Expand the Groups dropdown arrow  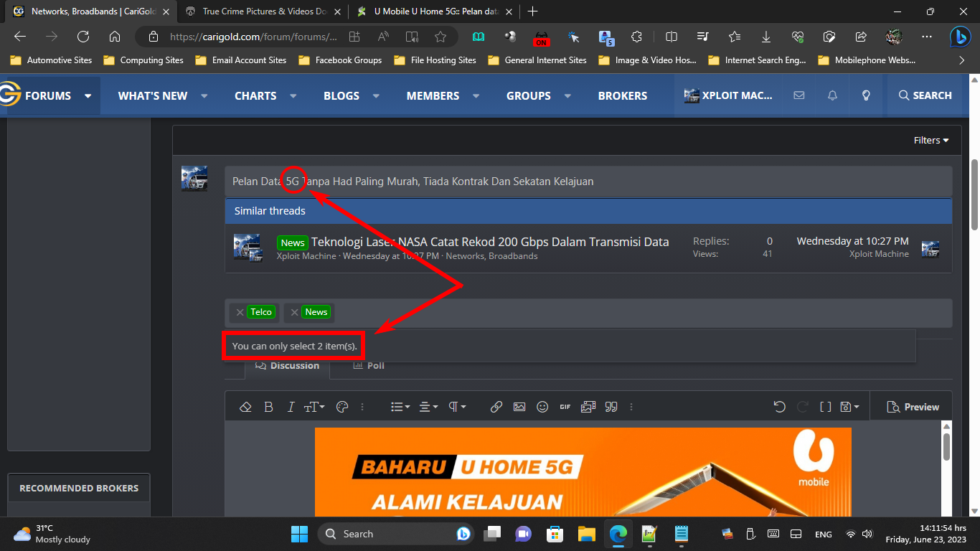(x=567, y=96)
